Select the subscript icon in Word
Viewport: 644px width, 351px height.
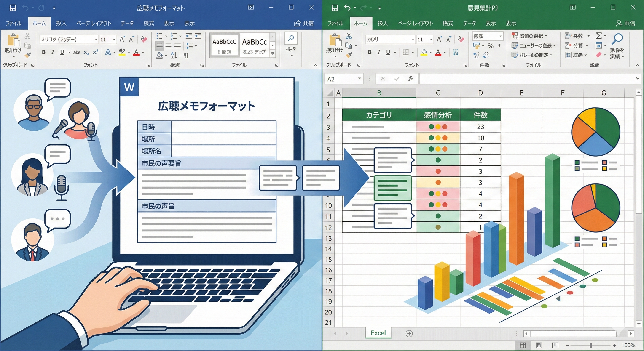coord(86,53)
